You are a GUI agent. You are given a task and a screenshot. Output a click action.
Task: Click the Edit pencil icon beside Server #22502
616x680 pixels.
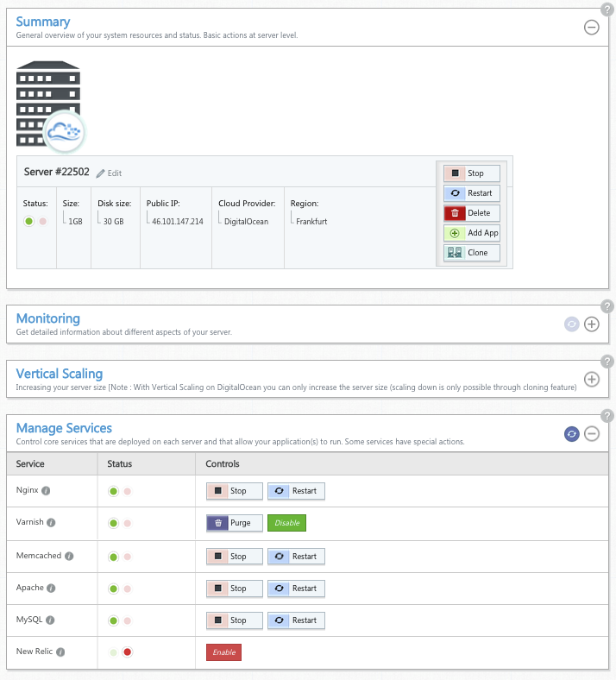point(100,173)
